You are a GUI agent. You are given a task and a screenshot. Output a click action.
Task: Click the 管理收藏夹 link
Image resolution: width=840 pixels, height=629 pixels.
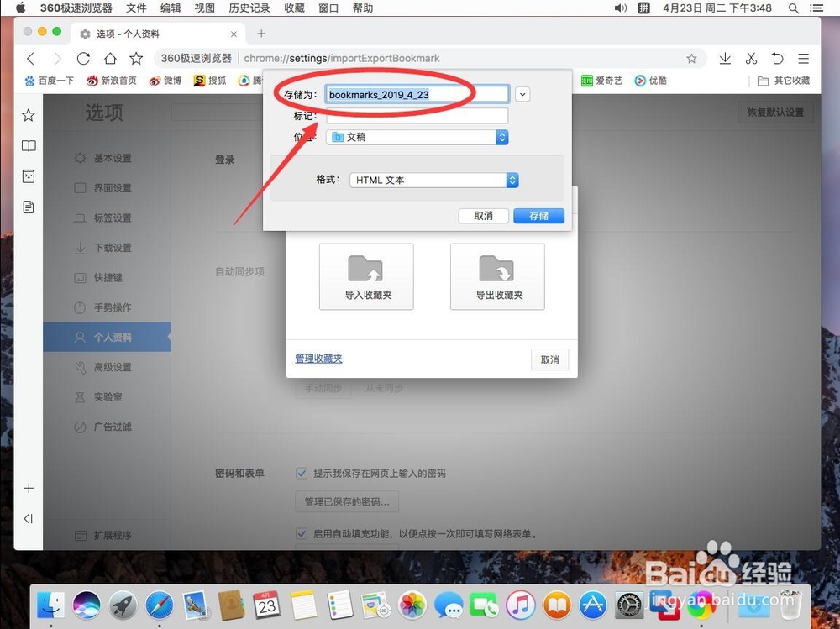(318, 358)
